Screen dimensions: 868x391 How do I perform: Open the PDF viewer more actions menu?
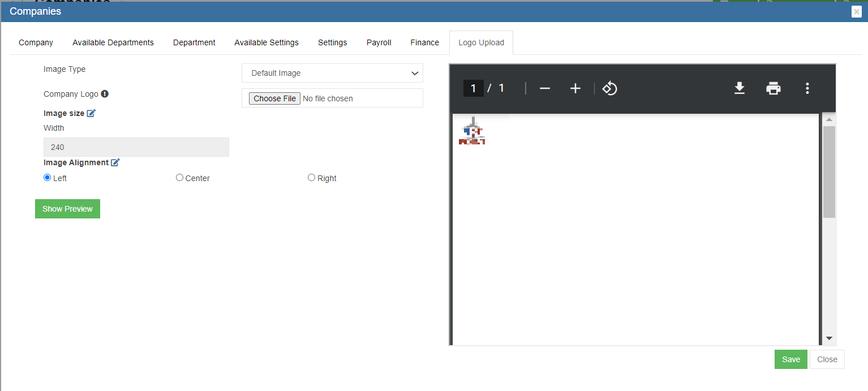tap(807, 88)
